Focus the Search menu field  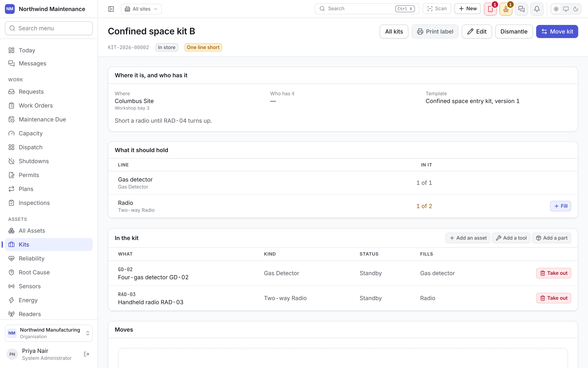point(49,28)
